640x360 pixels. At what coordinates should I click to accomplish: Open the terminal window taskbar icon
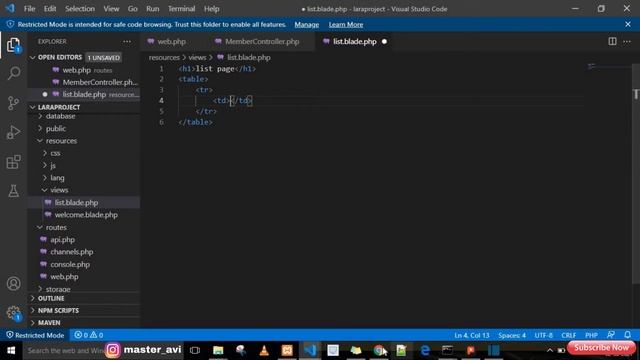pos(447,351)
